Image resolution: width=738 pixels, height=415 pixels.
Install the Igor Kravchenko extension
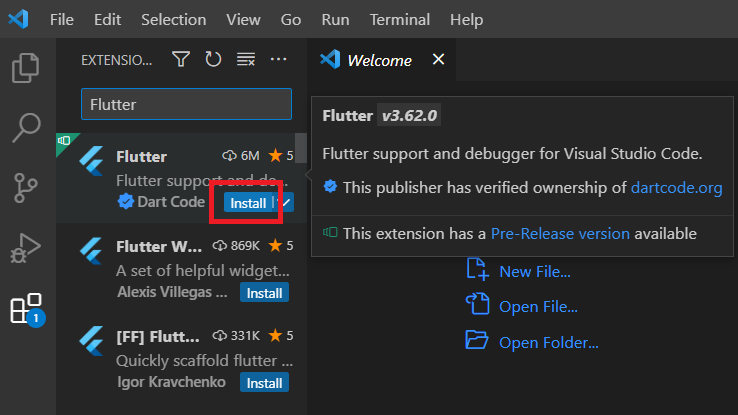click(264, 383)
